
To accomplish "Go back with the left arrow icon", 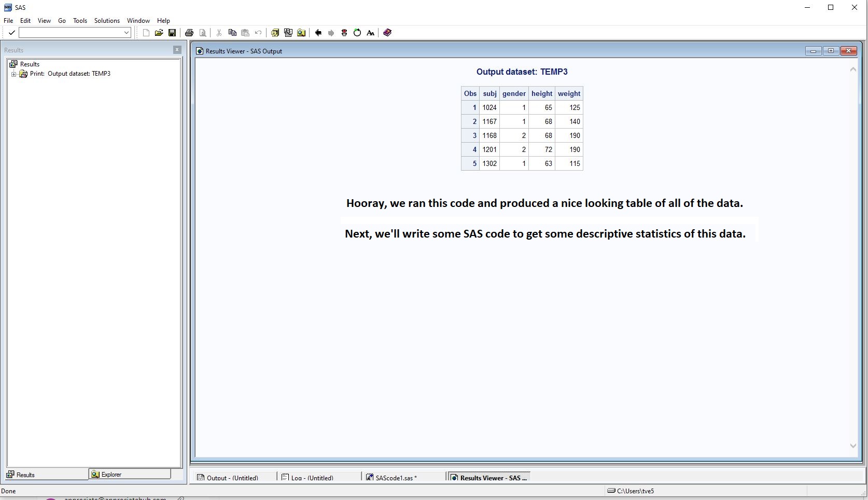I will pos(318,33).
